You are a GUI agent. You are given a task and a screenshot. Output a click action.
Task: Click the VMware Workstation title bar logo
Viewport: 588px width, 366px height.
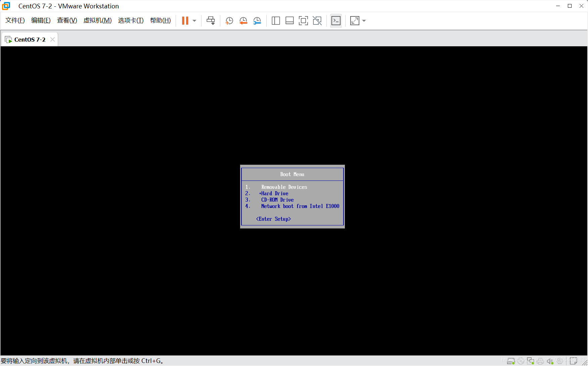point(6,6)
